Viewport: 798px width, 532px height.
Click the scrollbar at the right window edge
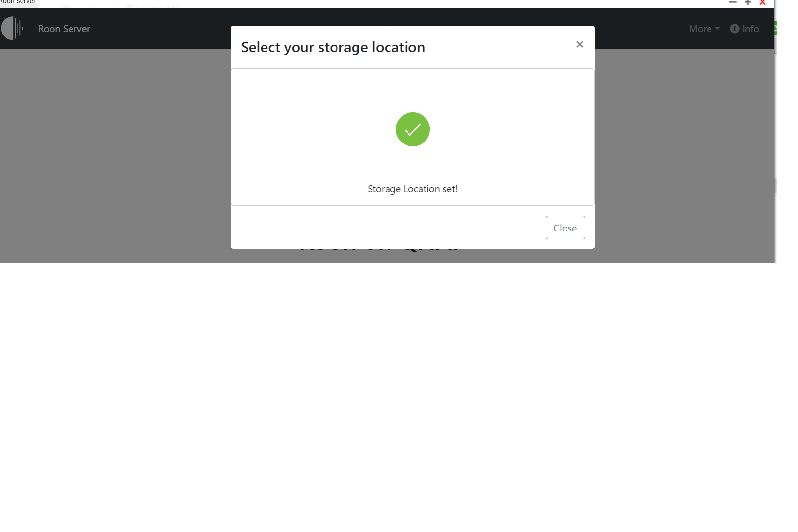[x=775, y=185]
